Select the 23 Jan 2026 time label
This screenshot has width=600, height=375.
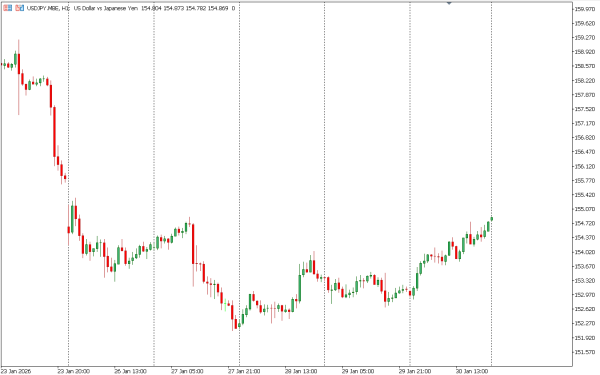(x=16, y=371)
